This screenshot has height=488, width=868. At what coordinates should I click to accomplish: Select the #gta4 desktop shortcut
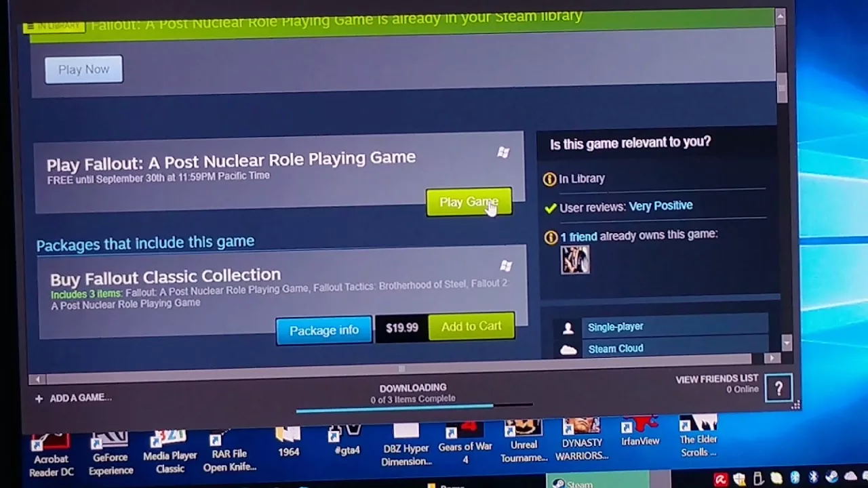347,441
